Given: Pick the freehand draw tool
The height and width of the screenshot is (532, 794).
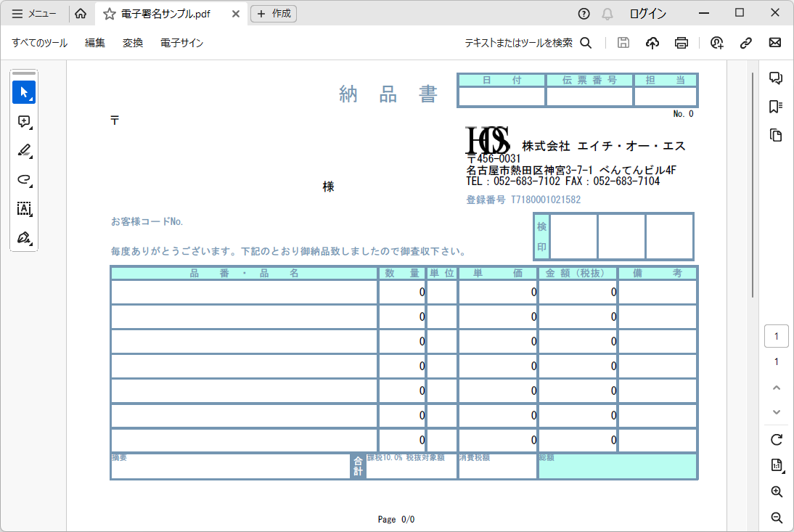Looking at the screenshot, I should 24,179.
